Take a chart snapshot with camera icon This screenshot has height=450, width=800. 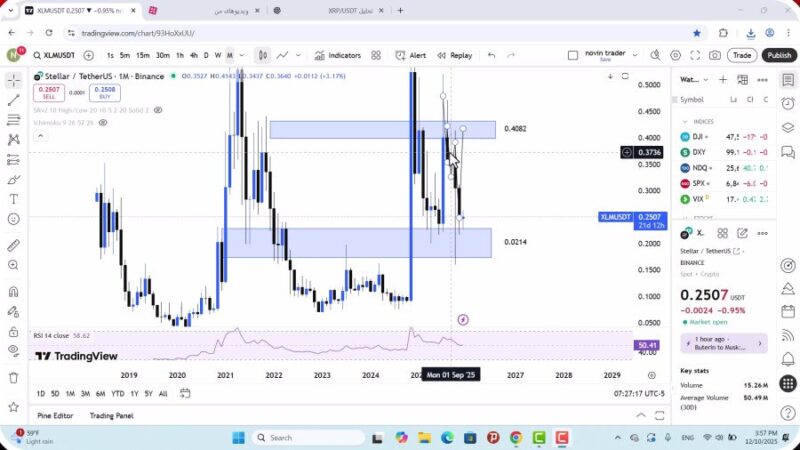(715, 55)
